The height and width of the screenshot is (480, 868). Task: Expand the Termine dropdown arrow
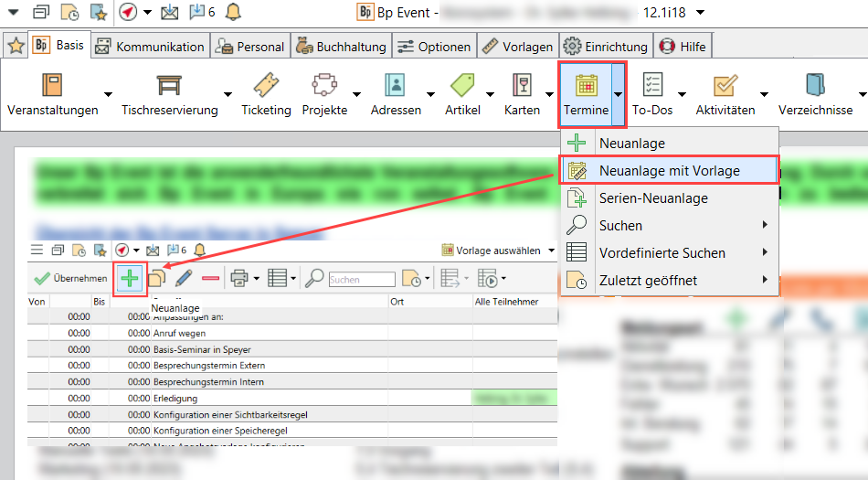(619, 94)
